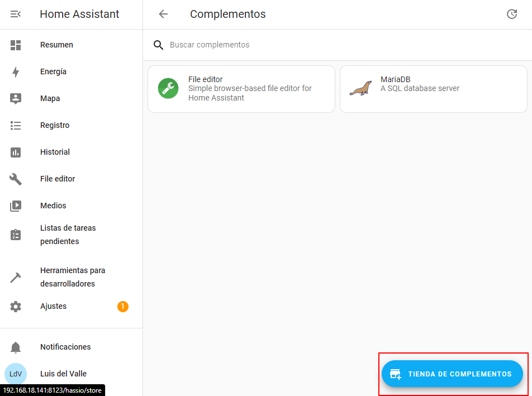Screen dimensions: 532x396
Task: Click the Resumen dashboard icon
Action: pos(16,45)
